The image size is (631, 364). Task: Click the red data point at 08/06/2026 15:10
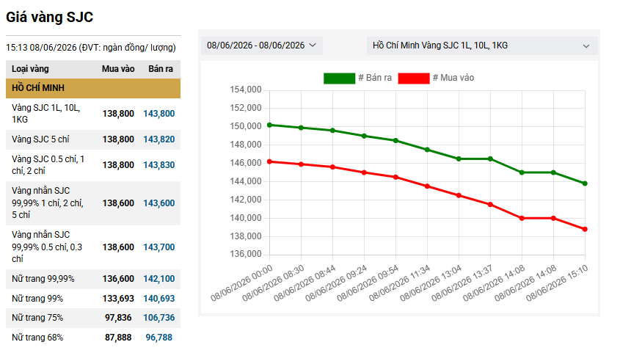(585, 230)
